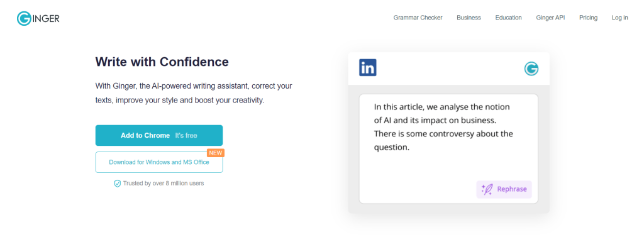Screen dimensions: 644x242
Task: Click Download for Windows and MS Office
Action: coord(159,162)
